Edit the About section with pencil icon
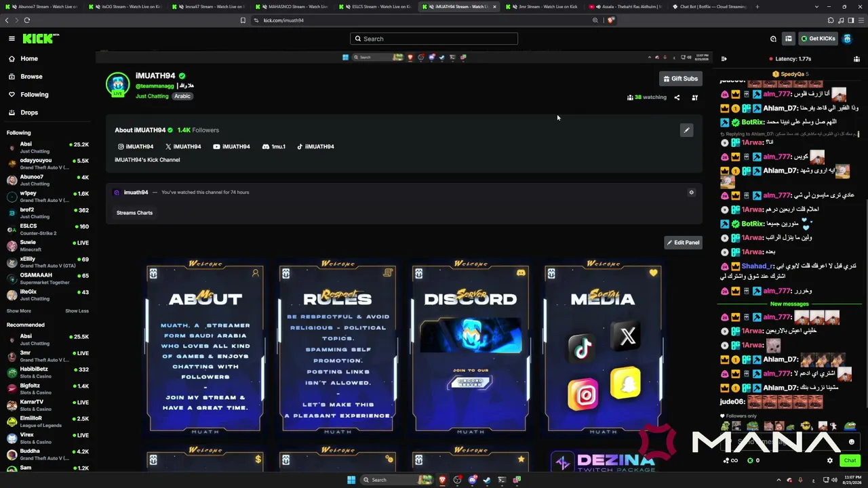 [686, 130]
